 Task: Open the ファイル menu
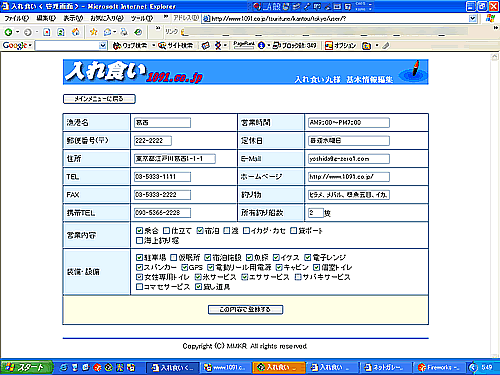[x=17, y=18]
